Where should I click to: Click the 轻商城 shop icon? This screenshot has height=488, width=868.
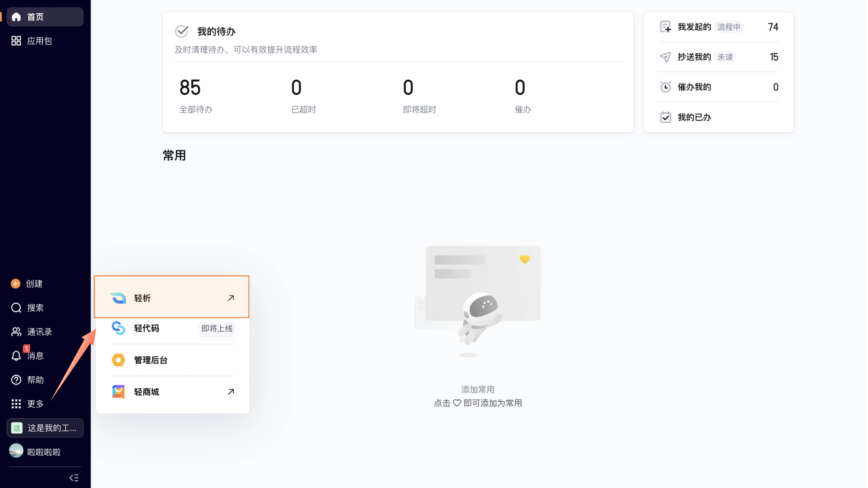tap(118, 392)
